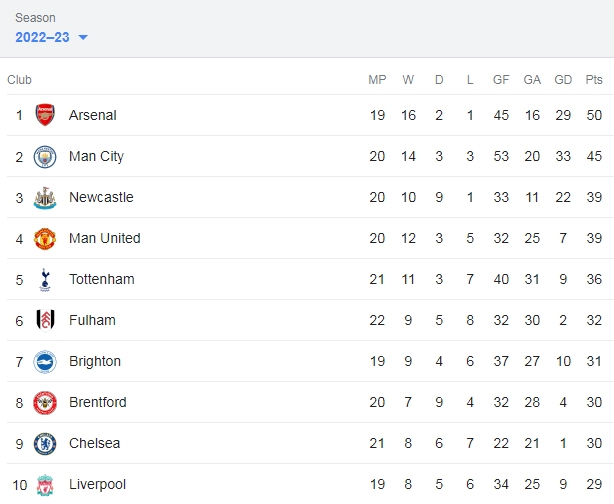Select the Newcastle team name
Viewport: 614px width, 504px height.
[x=101, y=197]
